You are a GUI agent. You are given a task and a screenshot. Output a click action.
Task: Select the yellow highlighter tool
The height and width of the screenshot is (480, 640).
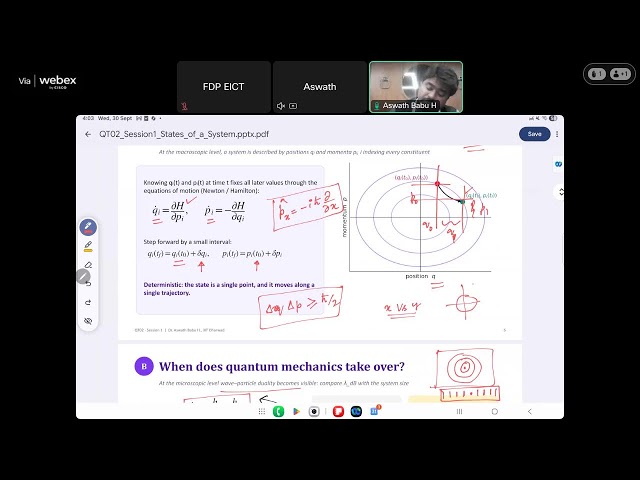click(88, 246)
